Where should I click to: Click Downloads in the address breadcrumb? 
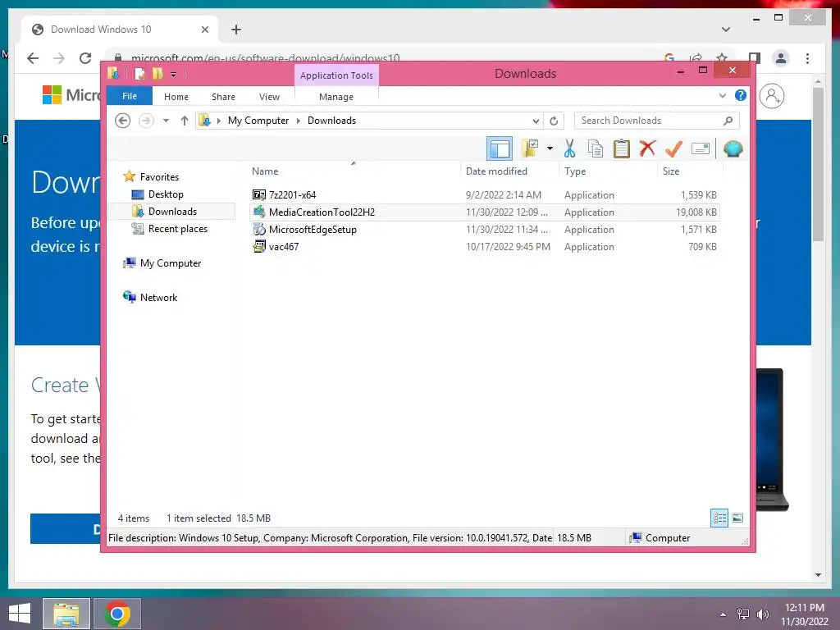coord(331,121)
